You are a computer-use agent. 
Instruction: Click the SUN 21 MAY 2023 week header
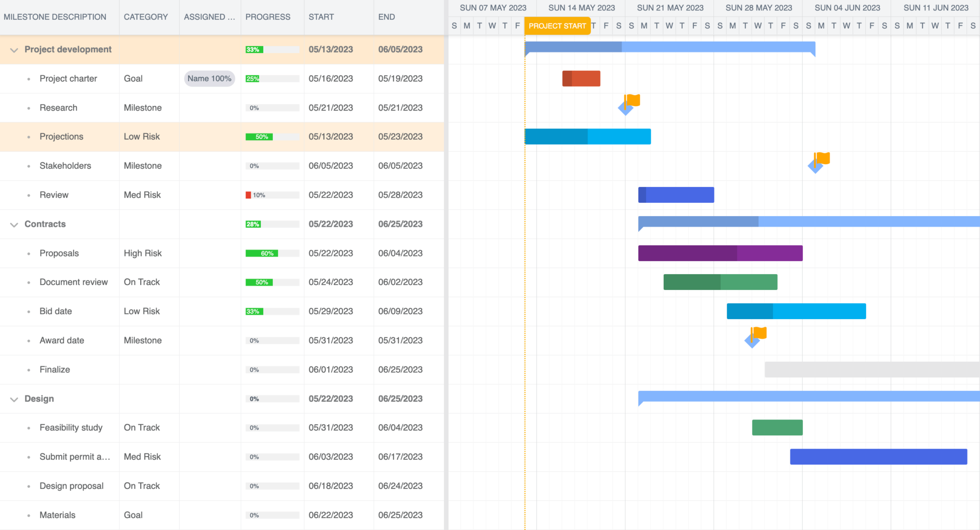point(670,8)
